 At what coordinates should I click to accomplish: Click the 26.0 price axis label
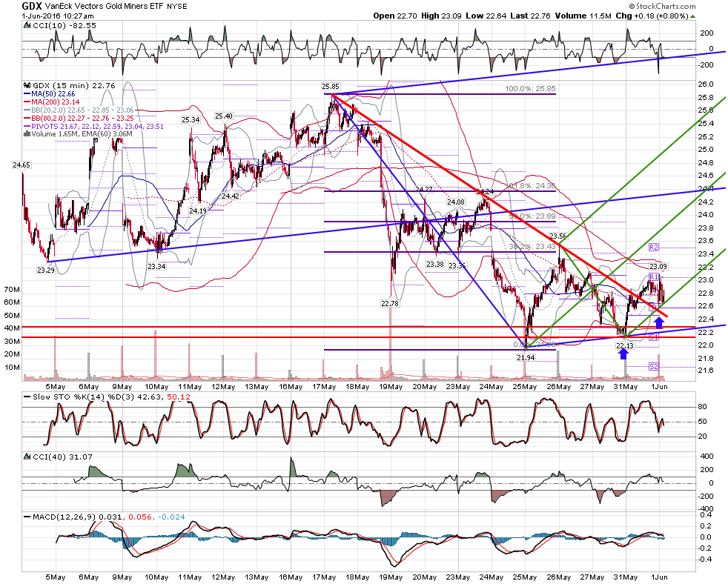(707, 84)
